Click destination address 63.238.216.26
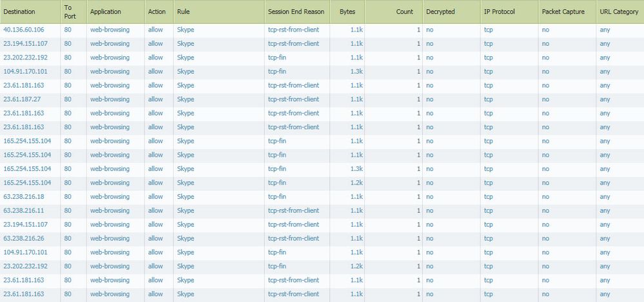This screenshot has height=302, width=644. click(24, 238)
